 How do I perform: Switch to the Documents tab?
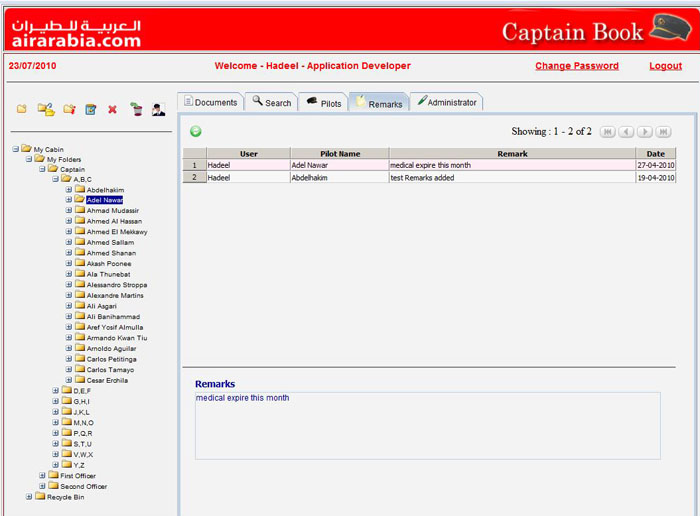(x=210, y=102)
